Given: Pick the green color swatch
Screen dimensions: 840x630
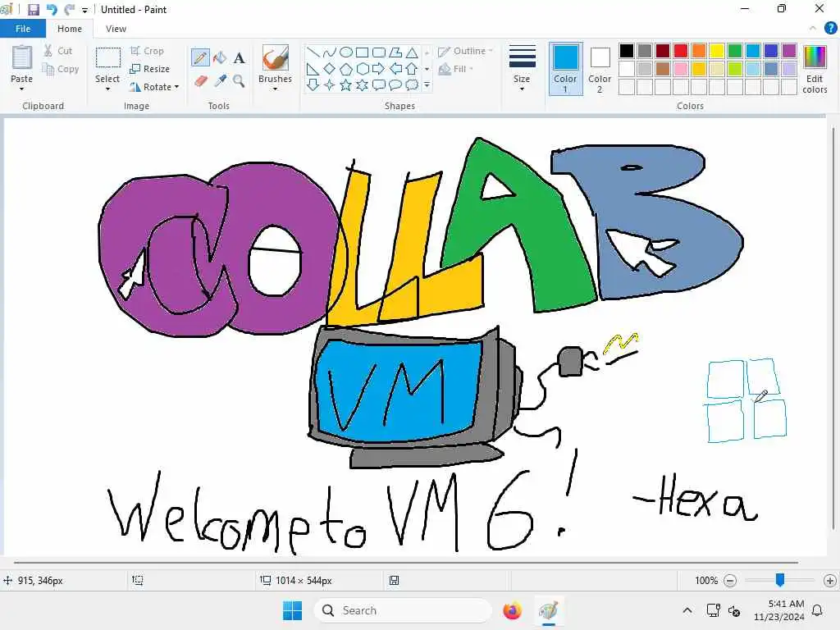Looking at the screenshot, I should coord(734,51).
